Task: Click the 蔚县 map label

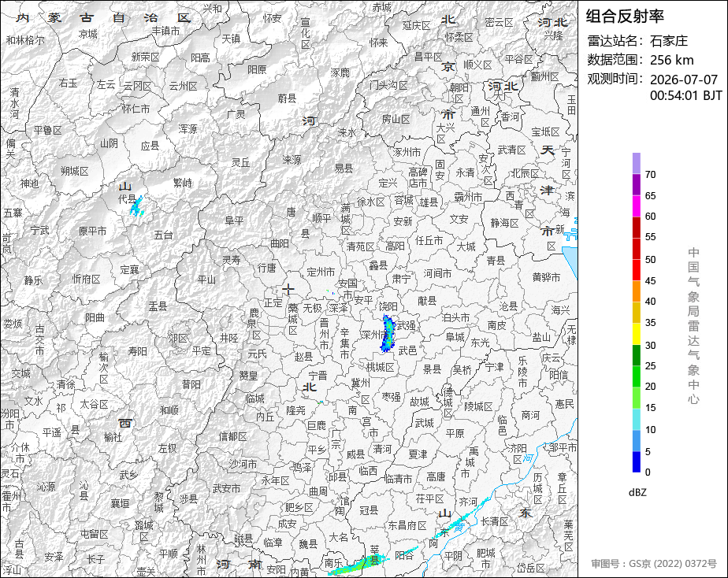Action: click(x=287, y=98)
